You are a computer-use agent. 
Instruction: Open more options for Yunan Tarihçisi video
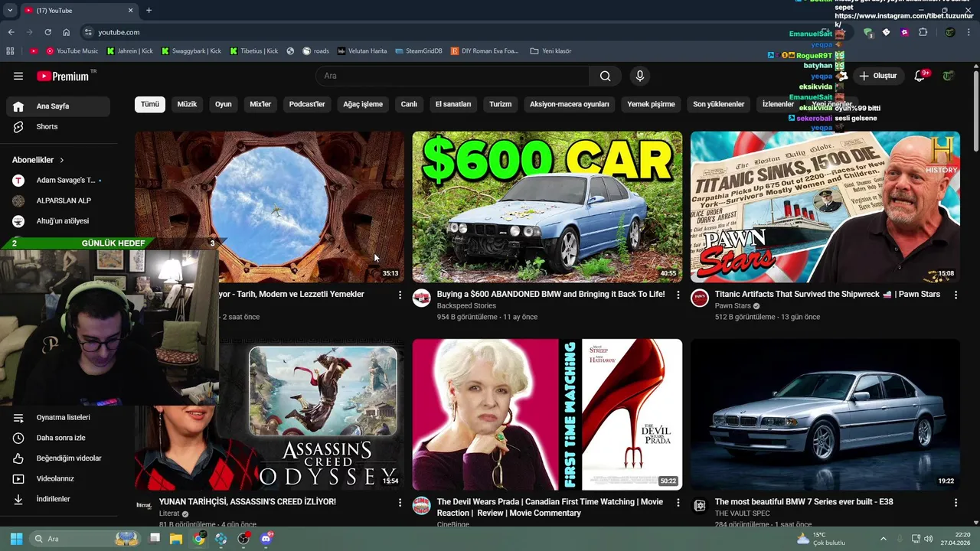click(x=400, y=503)
